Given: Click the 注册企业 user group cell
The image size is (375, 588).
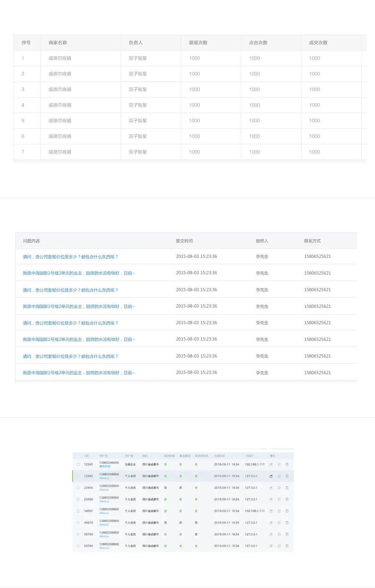Looking at the screenshot, I should 130,464.
